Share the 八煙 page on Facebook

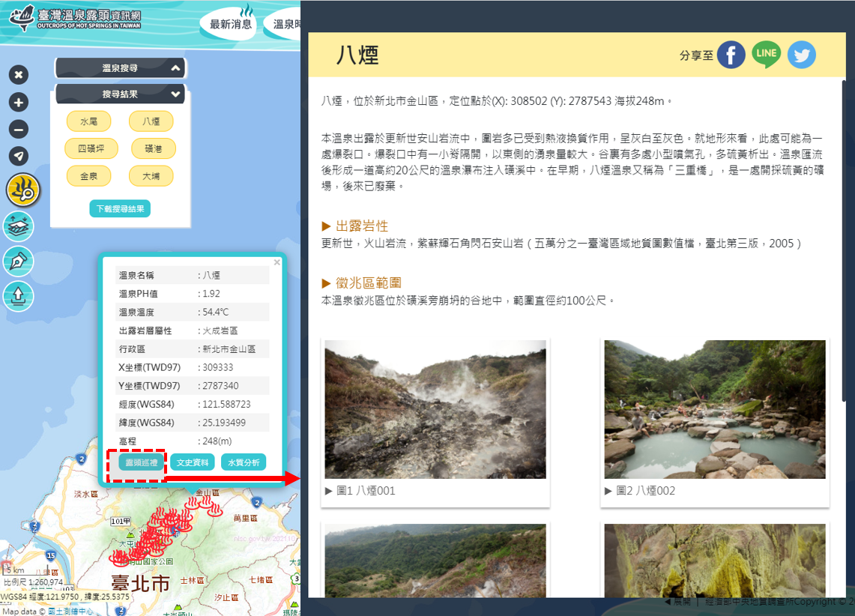coord(731,55)
